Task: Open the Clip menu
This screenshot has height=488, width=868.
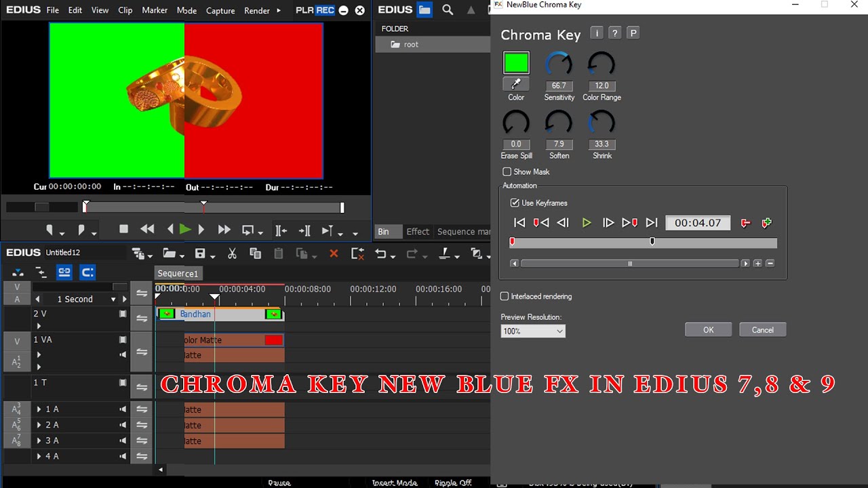Action: pyautogui.click(x=125, y=10)
